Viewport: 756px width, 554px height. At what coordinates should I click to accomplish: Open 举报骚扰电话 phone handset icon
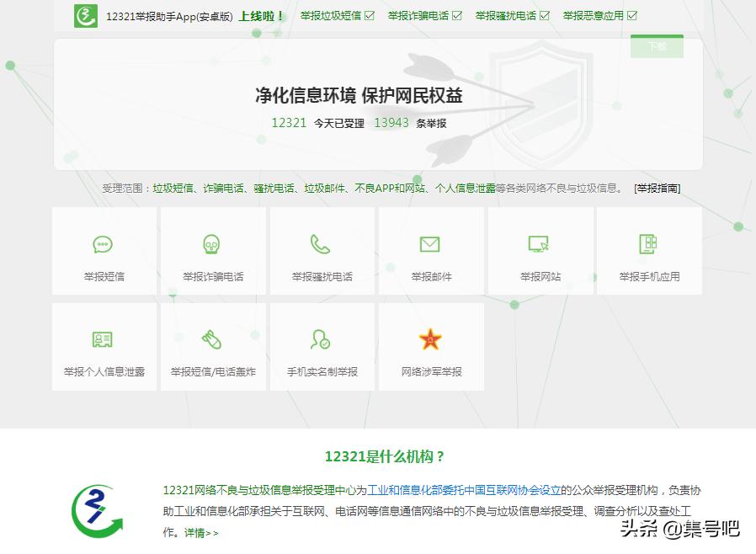(x=321, y=245)
